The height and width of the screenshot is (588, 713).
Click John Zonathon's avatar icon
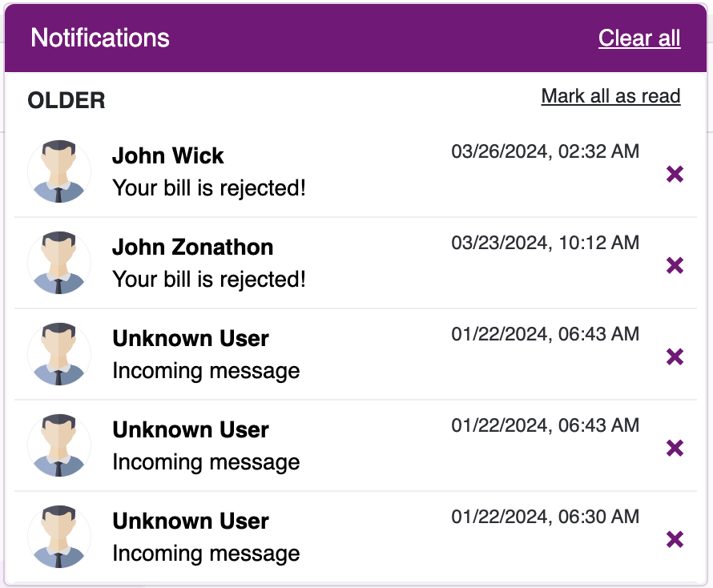pyautogui.click(x=59, y=263)
